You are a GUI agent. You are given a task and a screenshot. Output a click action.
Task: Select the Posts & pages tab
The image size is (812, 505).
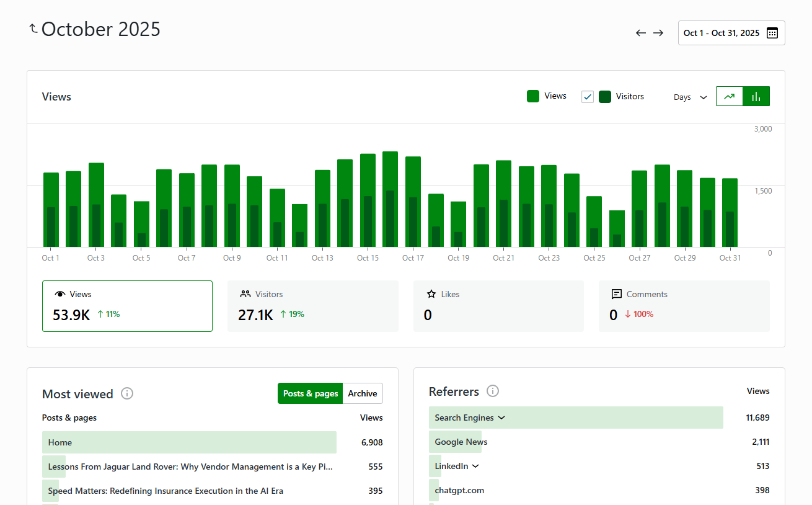click(x=311, y=393)
